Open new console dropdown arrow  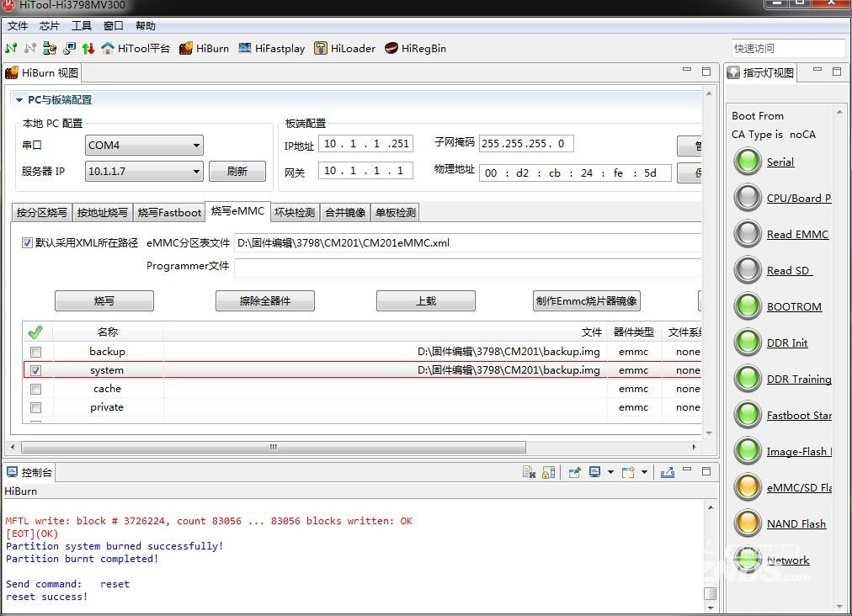click(x=644, y=472)
